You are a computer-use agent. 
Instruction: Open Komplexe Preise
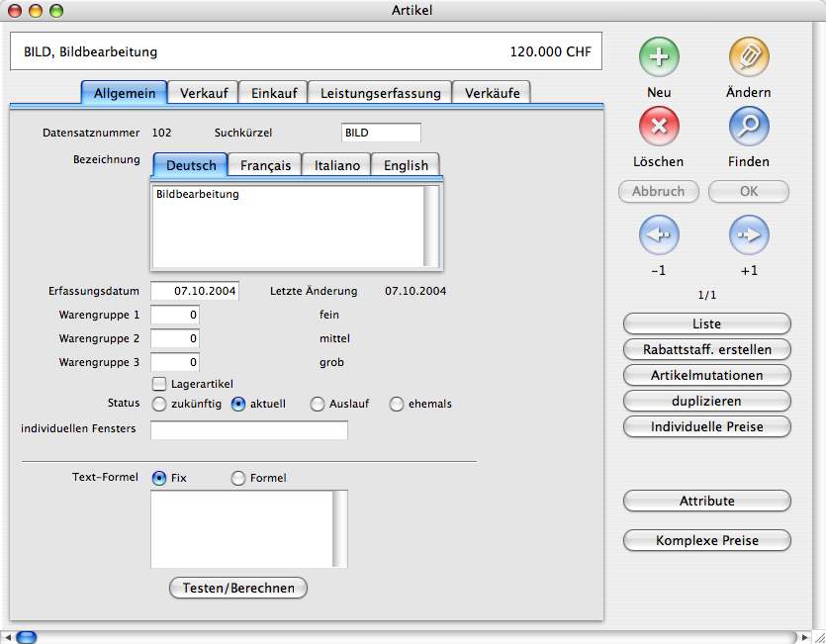tap(706, 540)
